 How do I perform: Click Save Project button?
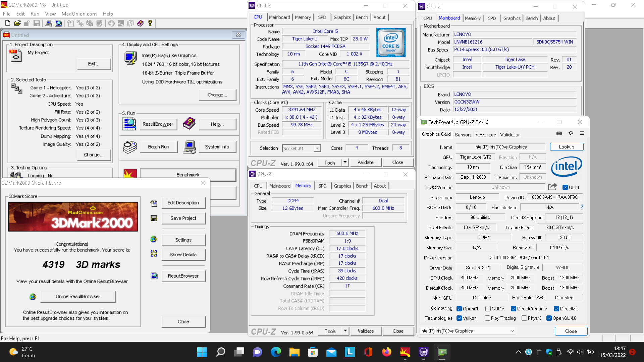point(183,218)
